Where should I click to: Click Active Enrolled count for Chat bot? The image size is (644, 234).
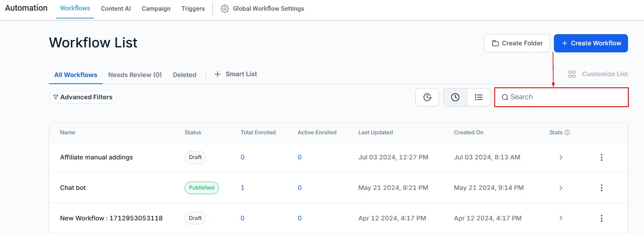pyautogui.click(x=299, y=188)
